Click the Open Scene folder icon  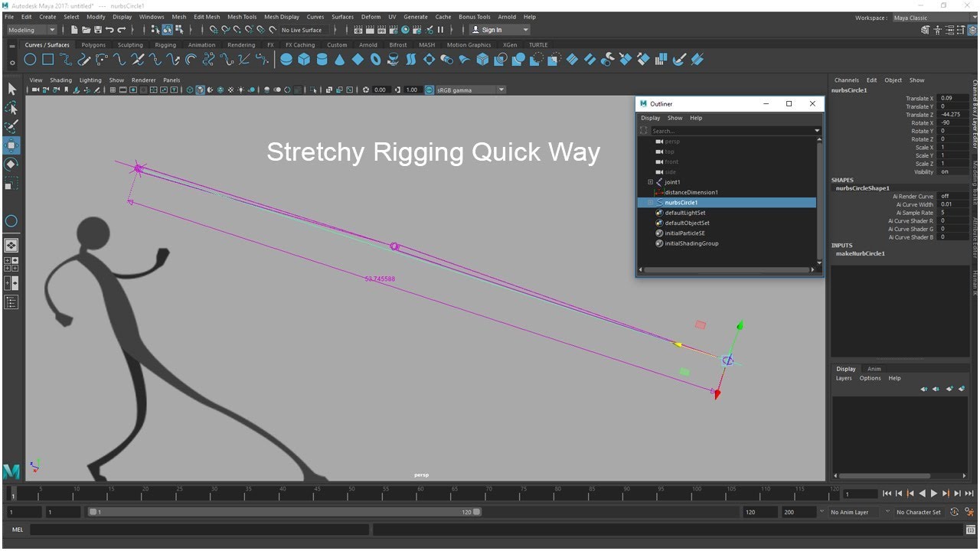point(86,30)
